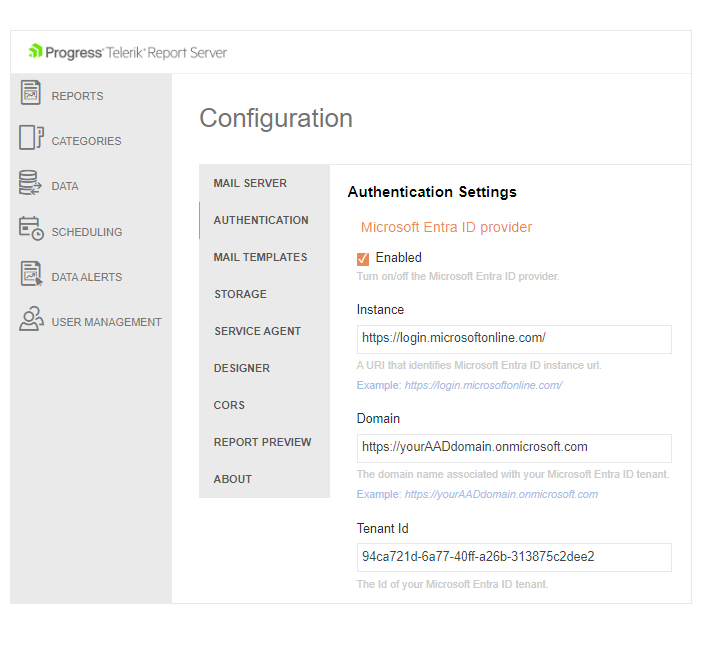The image size is (702, 664).
Task: Click the Configuration page title
Action: [276, 119]
